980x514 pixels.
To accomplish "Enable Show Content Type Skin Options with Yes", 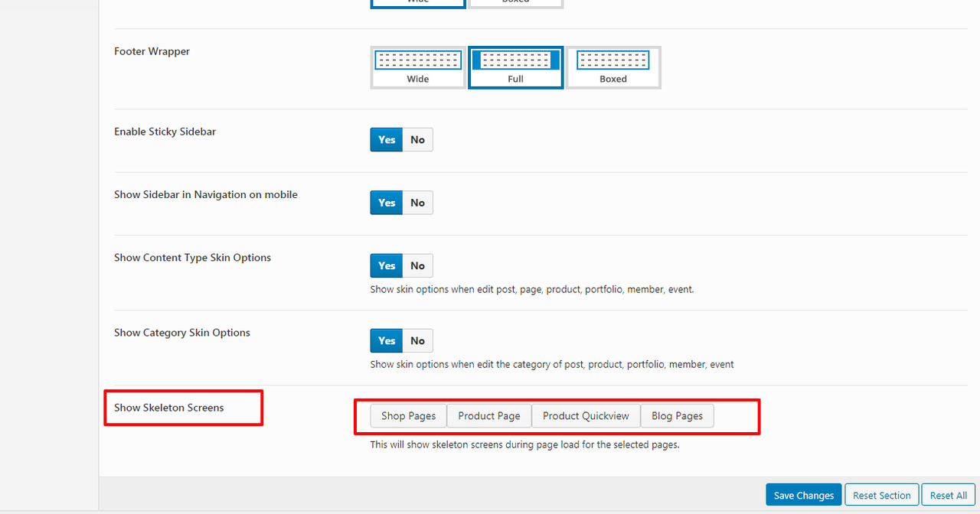I will point(387,265).
